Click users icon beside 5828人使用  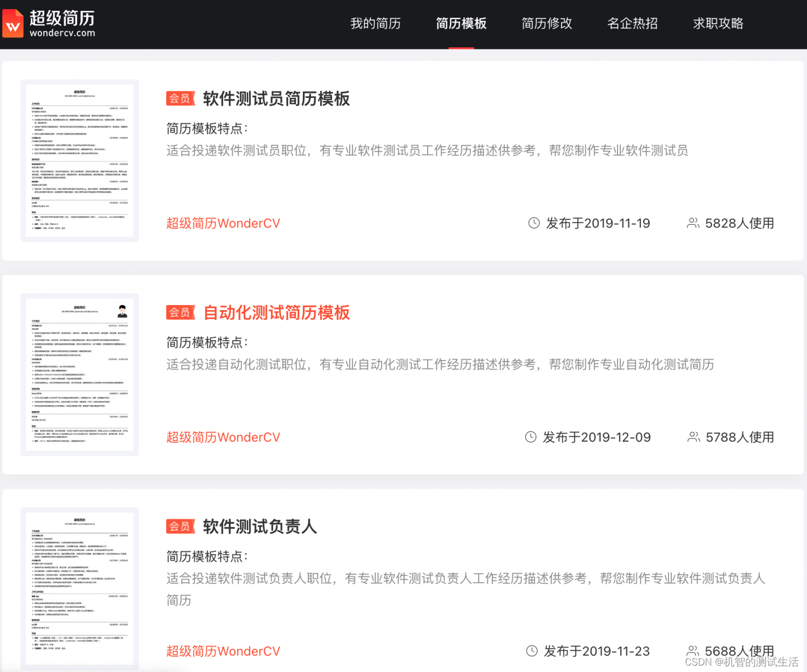point(693,223)
